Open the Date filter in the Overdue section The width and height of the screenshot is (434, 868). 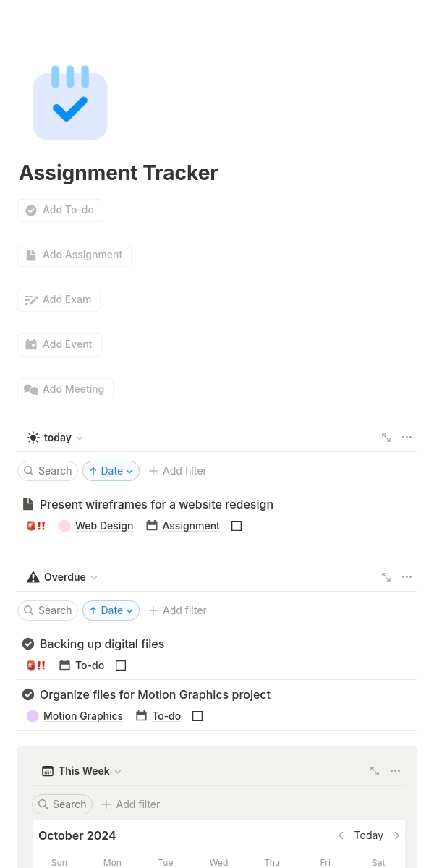point(111,610)
